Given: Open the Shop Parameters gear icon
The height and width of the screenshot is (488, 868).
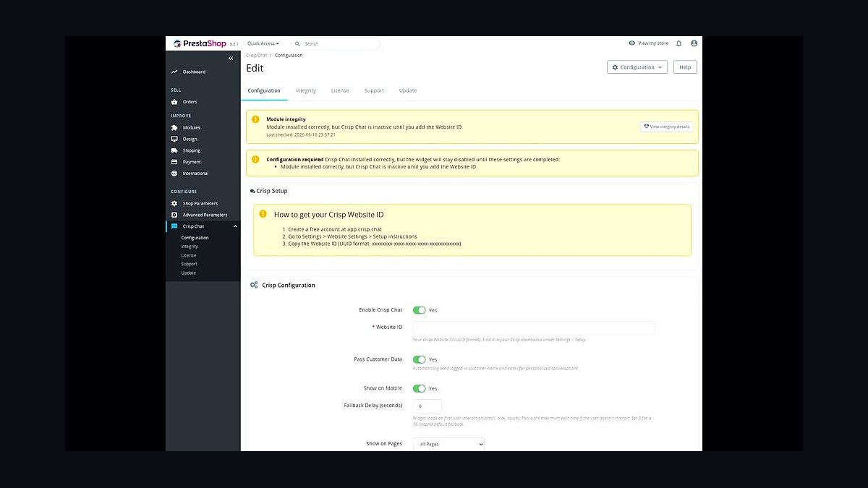Looking at the screenshot, I should click(x=174, y=203).
